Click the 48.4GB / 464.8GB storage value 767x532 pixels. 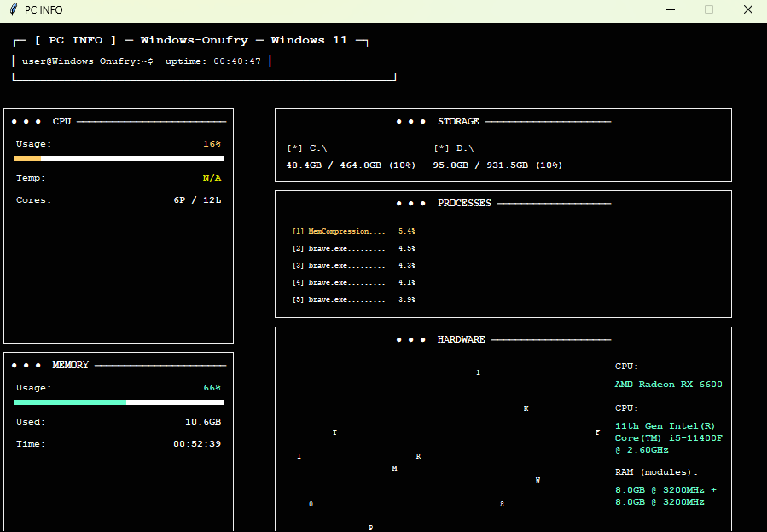[351, 165]
